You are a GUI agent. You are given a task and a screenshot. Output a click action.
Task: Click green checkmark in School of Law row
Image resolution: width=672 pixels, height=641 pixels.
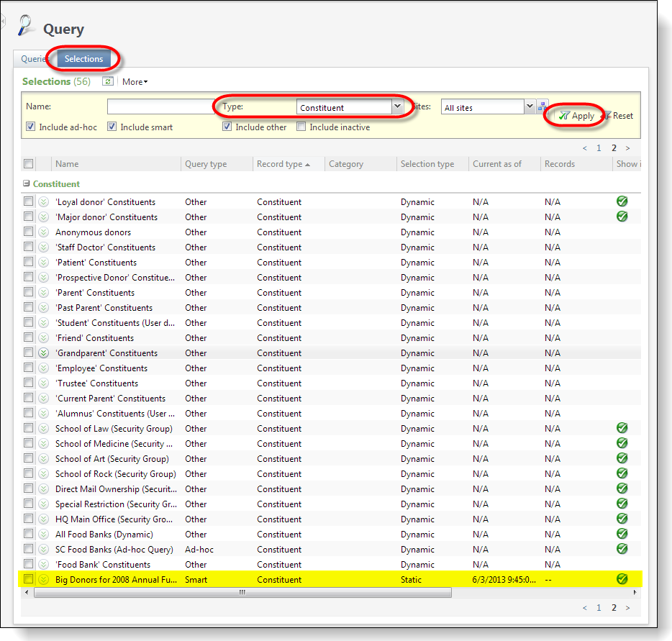[622, 428]
